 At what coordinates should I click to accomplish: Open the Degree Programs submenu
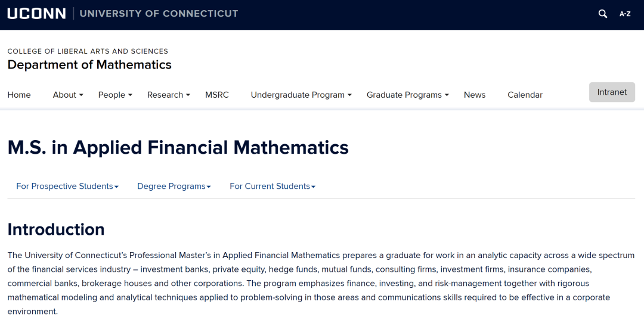tap(174, 187)
